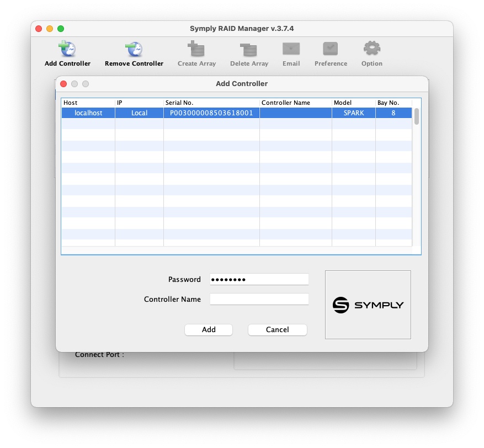Close the Symply RAID Manager main window
This screenshot has width=484, height=448.
39,29
